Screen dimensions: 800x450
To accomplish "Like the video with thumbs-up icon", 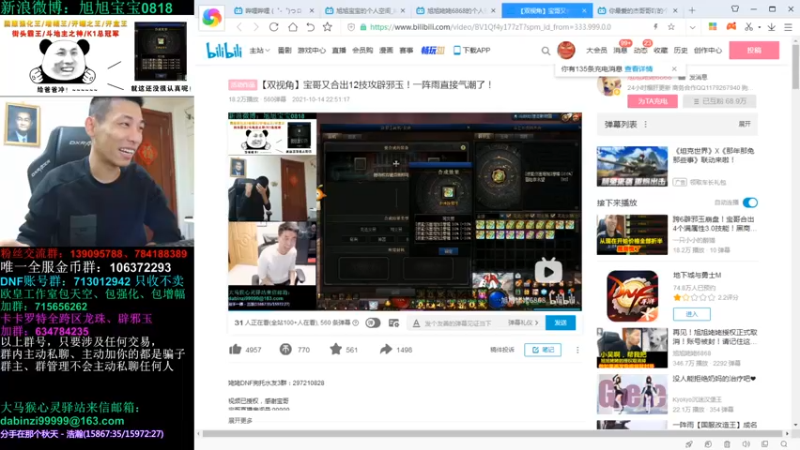I will tap(235, 349).
